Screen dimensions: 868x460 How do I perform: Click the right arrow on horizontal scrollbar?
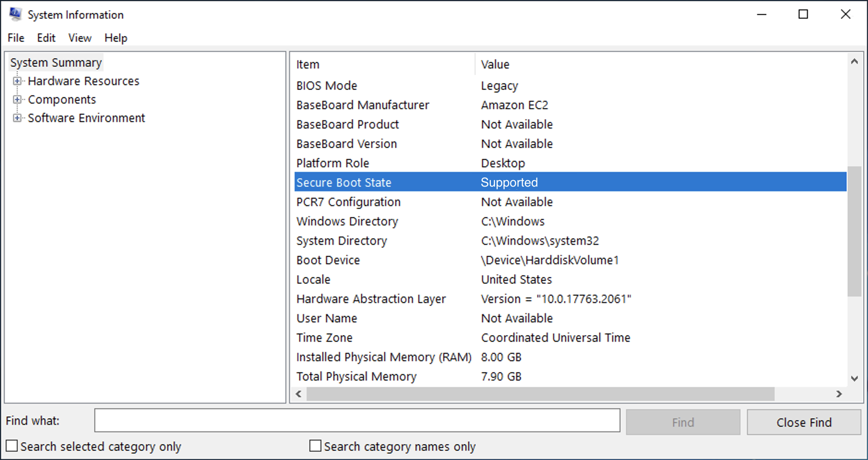[x=839, y=394]
